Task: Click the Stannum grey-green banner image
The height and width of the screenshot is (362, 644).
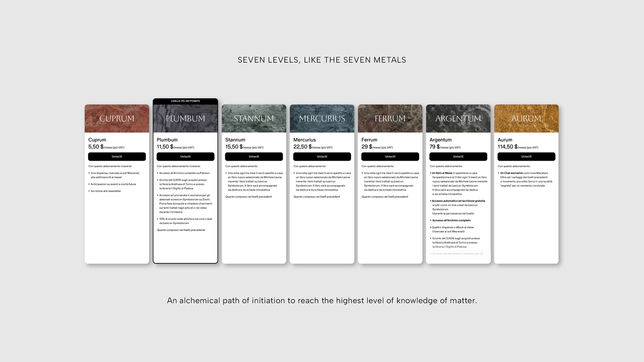Action: coord(254,118)
